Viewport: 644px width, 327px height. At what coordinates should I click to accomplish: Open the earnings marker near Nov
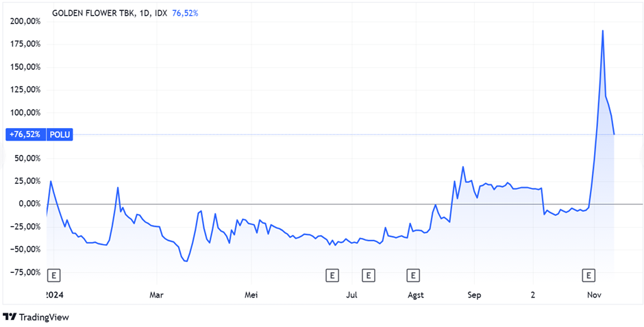click(589, 275)
